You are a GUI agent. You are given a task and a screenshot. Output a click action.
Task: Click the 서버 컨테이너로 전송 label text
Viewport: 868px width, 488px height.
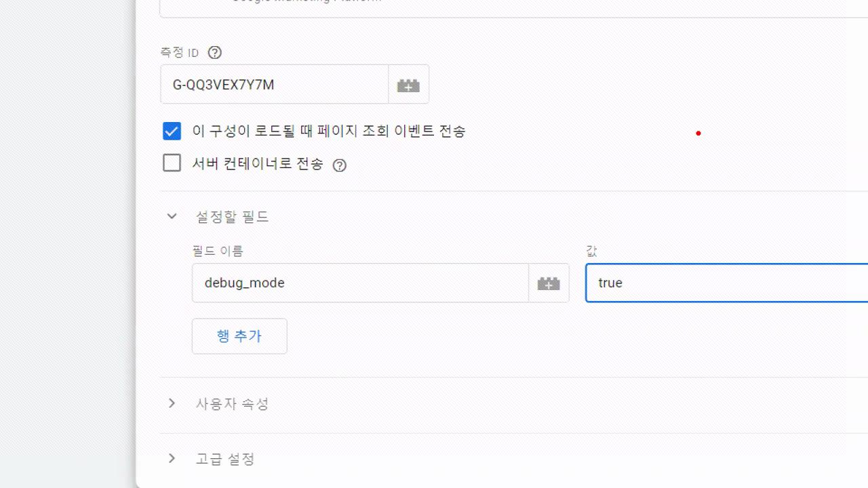(258, 164)
